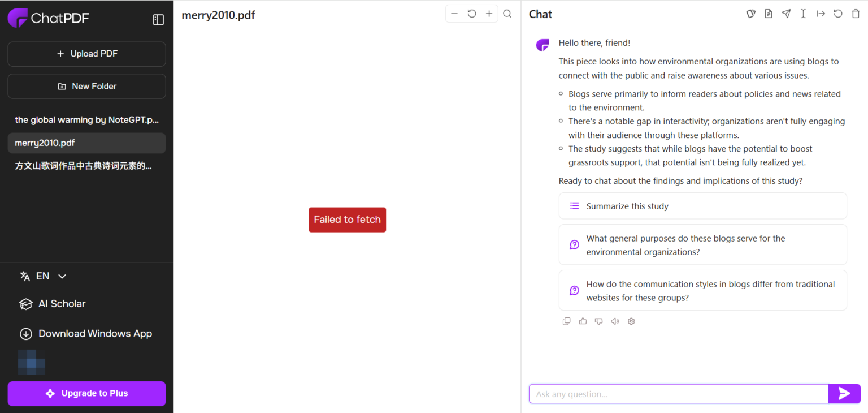The width and height of the screenshot is (868, 413).
Task: Zoom in on the PDF view
Action: (489, 13)
